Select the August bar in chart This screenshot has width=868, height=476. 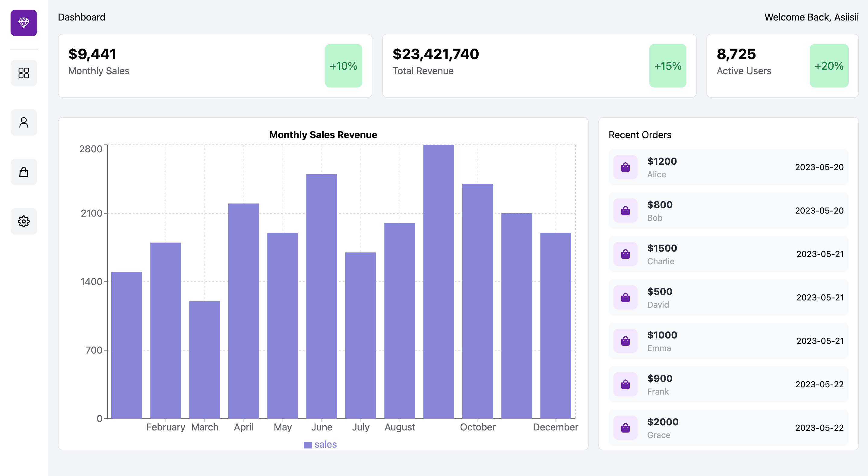pos(400,321)
